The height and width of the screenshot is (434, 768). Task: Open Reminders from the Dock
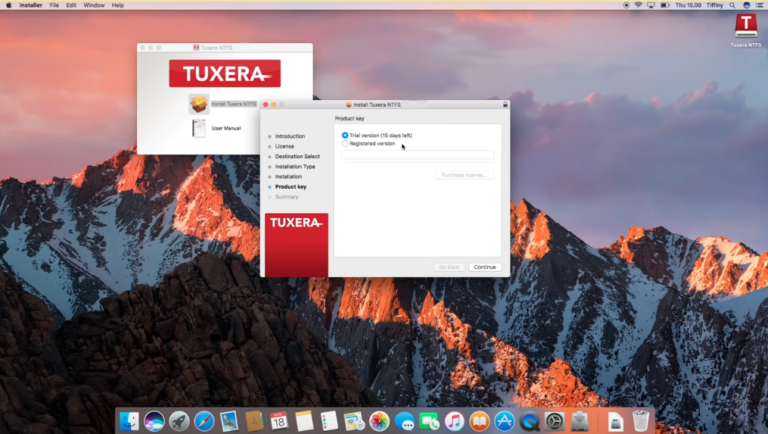[x=329, y=421]
